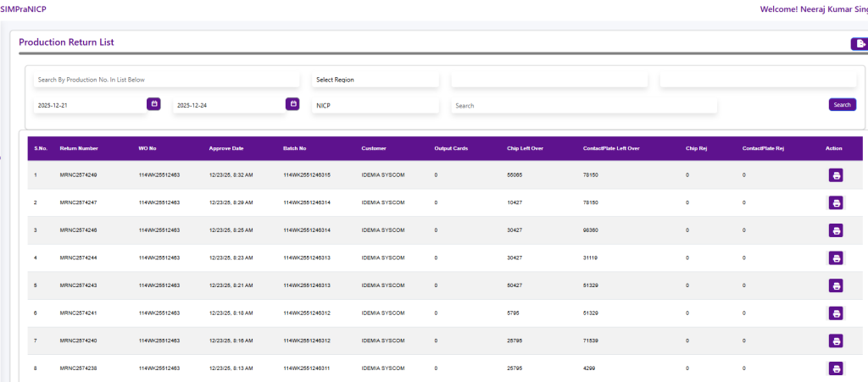
Task: Click the Approve Date column header
Action: pos(226,148)
